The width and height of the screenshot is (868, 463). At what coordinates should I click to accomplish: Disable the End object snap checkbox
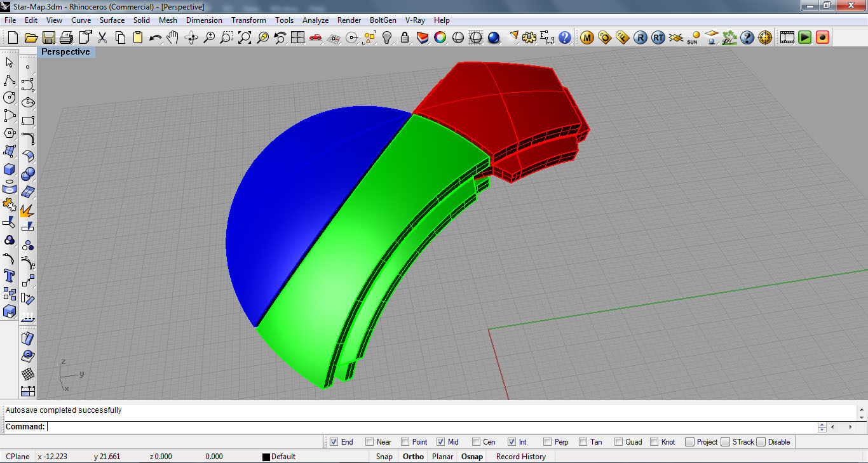[334, 442]
